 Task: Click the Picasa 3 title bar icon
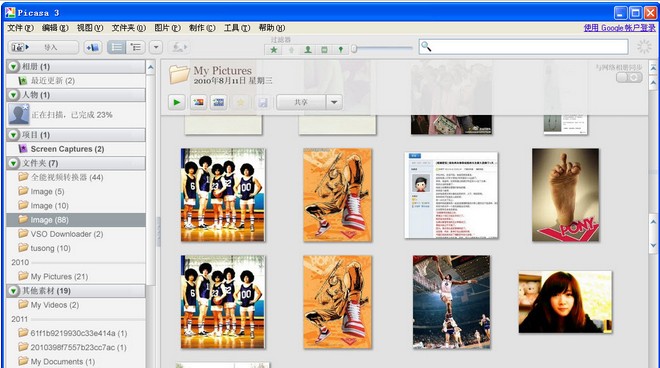[x=11, y=13]
